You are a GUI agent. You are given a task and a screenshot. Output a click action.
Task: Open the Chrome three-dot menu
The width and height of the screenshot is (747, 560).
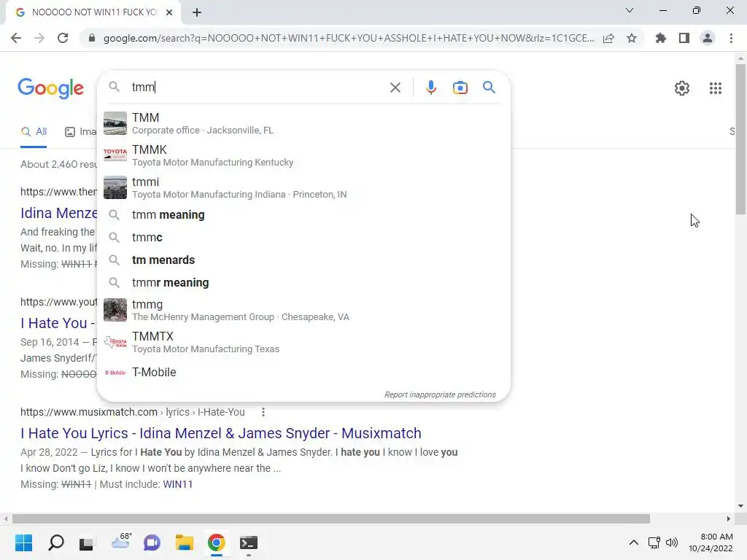click(731, 38)
